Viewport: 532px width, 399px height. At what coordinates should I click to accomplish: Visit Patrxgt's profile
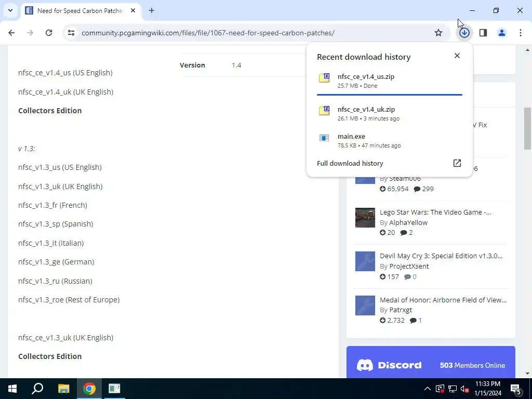pos(401,310)
